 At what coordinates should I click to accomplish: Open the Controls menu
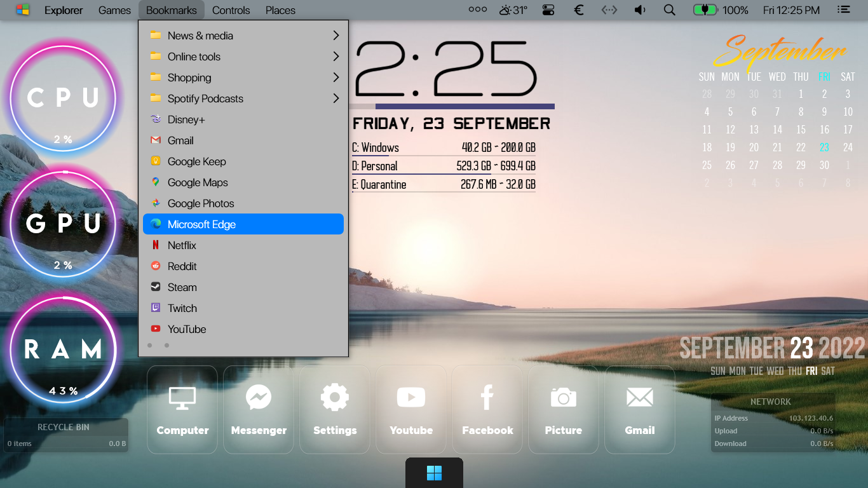pos(231,10)
